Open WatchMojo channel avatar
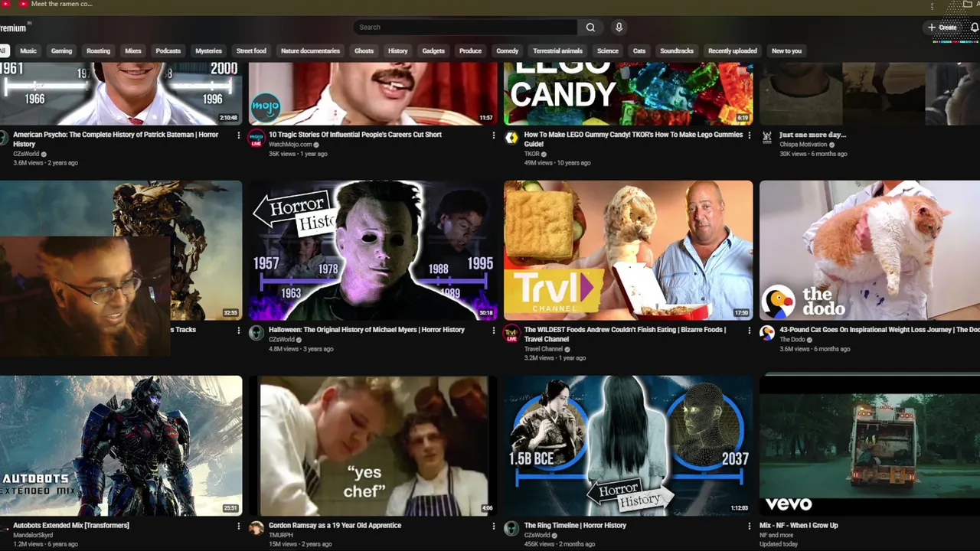The image size is (980, 551). click(256, 138)
